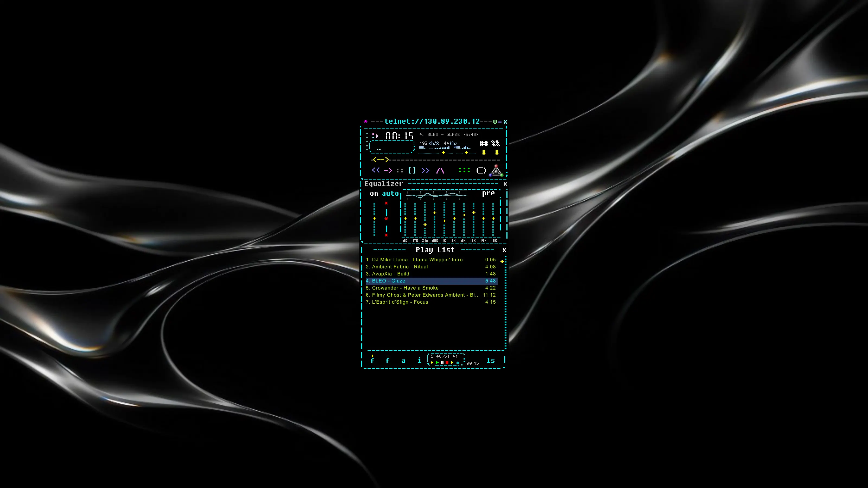Go to previous track with << button
Screen dimensions: 868x488
point(376,171)
